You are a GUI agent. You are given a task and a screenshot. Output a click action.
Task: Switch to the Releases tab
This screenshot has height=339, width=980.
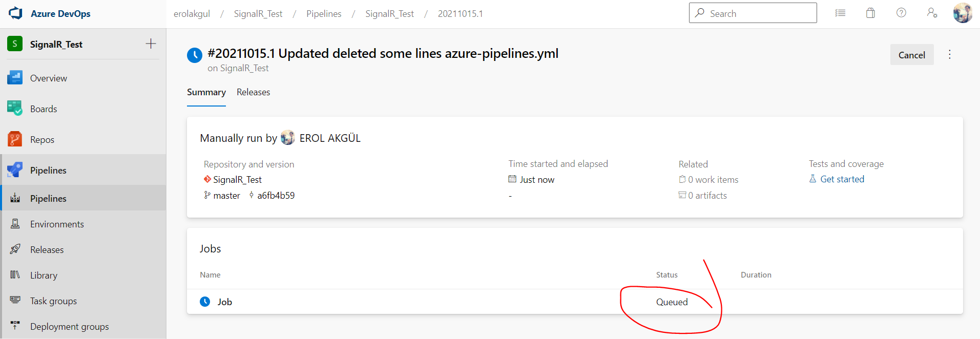point(253,92)
